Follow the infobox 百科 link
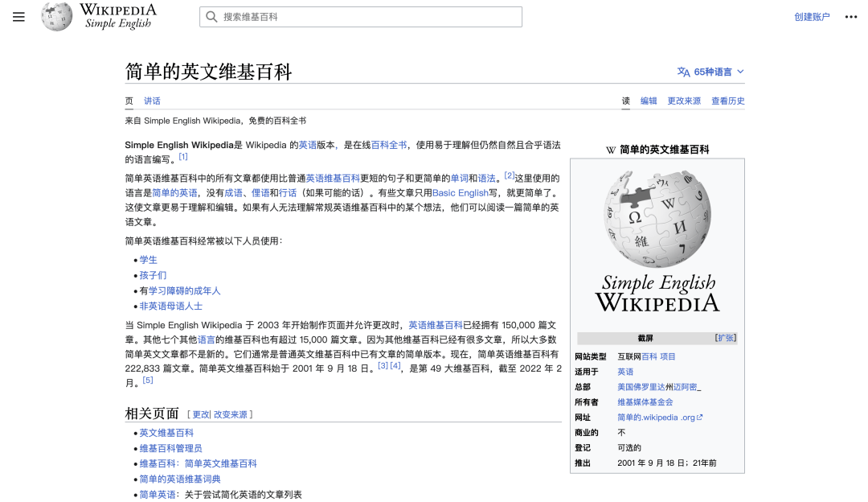This screenshot has width=868, height=502. click(x=649, y=357)
